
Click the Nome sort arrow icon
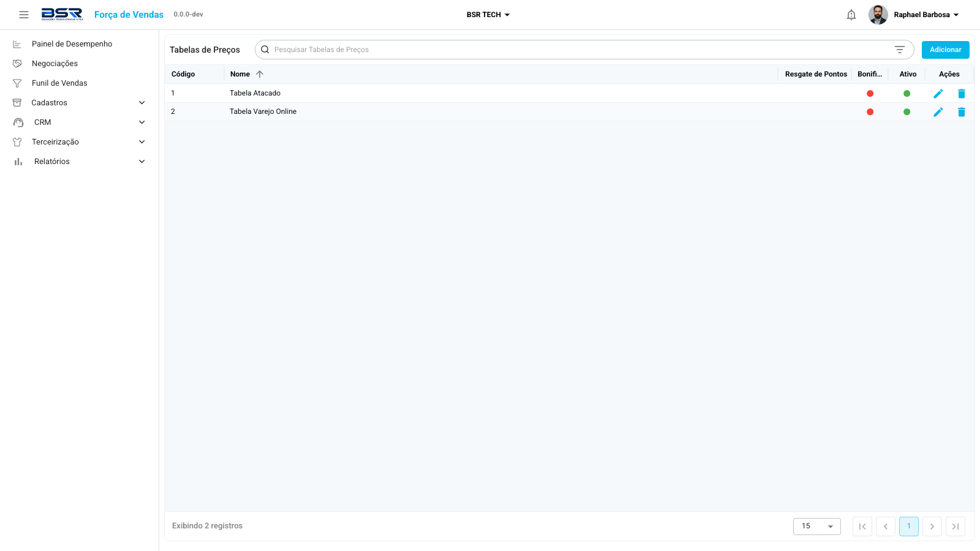coord(260,74)
